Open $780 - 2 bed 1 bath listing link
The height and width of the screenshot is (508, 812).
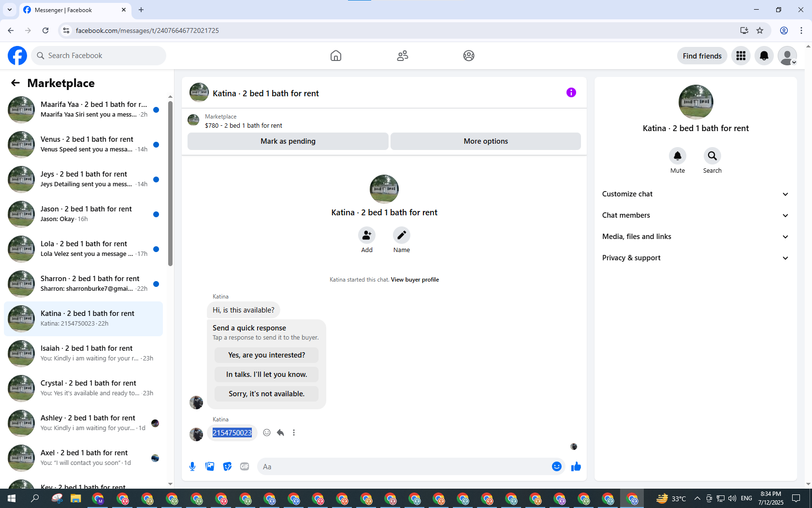[244, 125]
